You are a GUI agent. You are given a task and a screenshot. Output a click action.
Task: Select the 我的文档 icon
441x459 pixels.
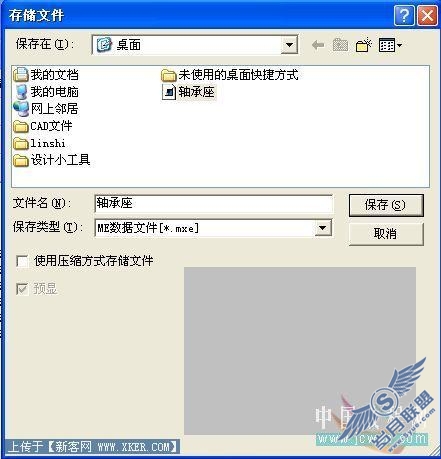(x=21, y=74)
